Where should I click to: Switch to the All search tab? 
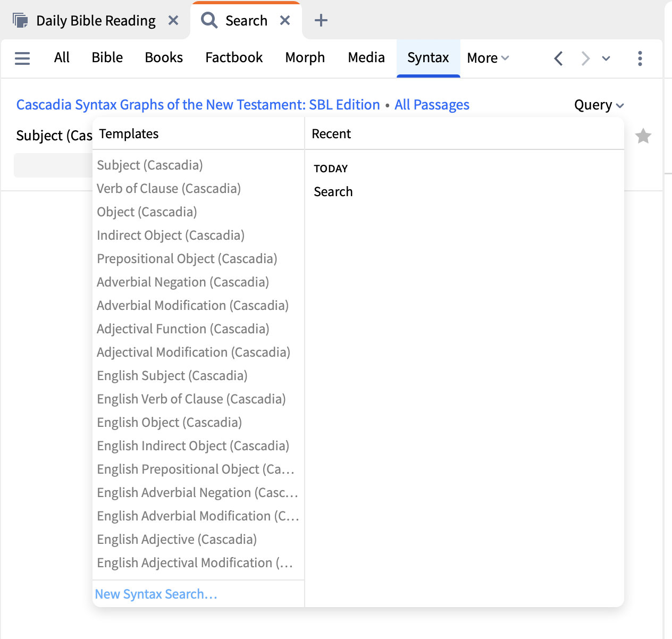pyautogui.click(x=62, y=57)
